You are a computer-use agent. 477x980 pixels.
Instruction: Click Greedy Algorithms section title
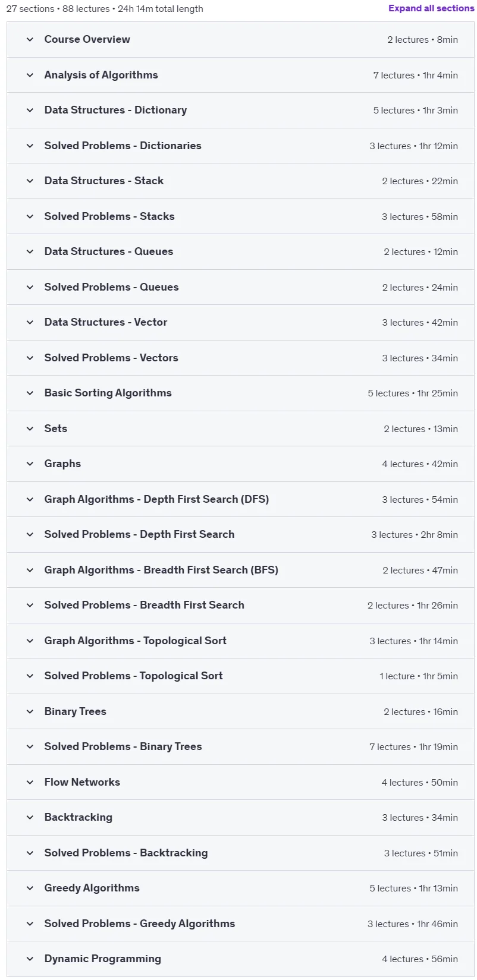click(x=92, y=888)
